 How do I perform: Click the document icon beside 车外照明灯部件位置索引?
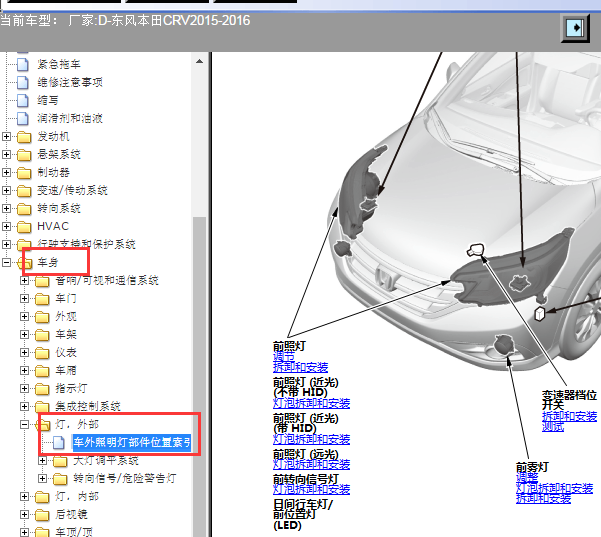59,443
